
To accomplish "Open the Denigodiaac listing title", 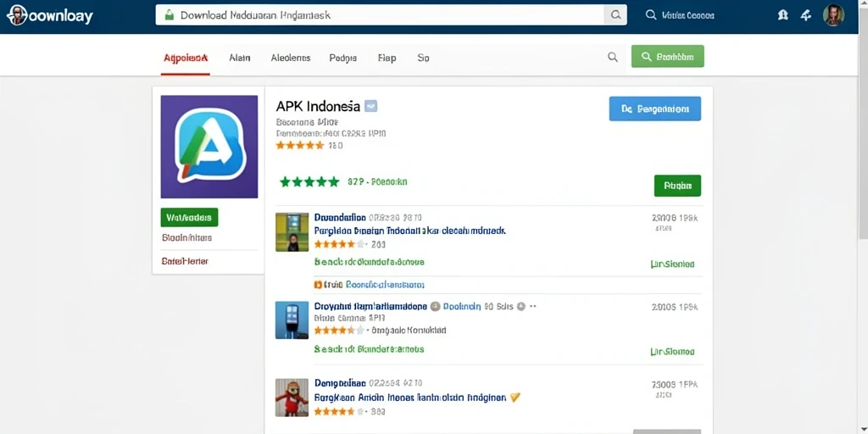I will click(340, 382).
